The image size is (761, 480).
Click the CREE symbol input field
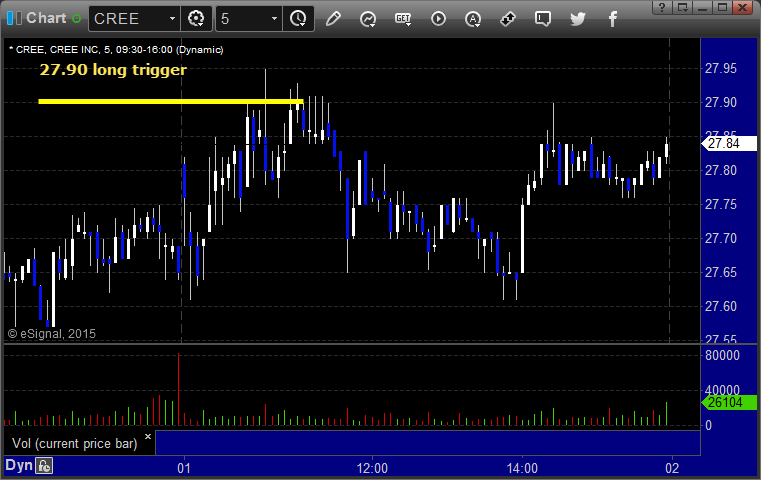click(129, 19)
